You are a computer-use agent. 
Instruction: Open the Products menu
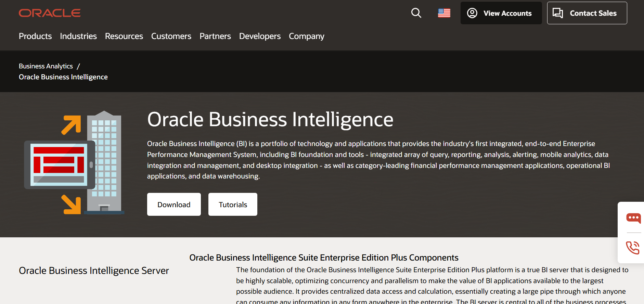(35, 36)
